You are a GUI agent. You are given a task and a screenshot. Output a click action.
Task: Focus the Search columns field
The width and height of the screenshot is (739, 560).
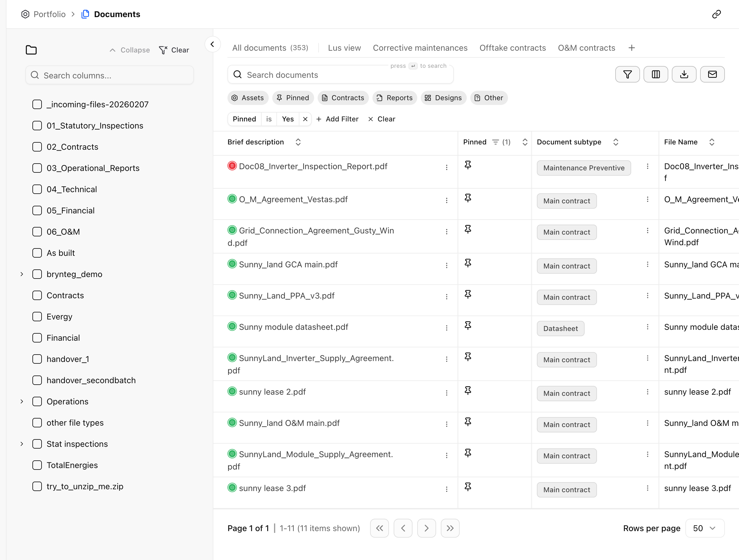[110, 75]
